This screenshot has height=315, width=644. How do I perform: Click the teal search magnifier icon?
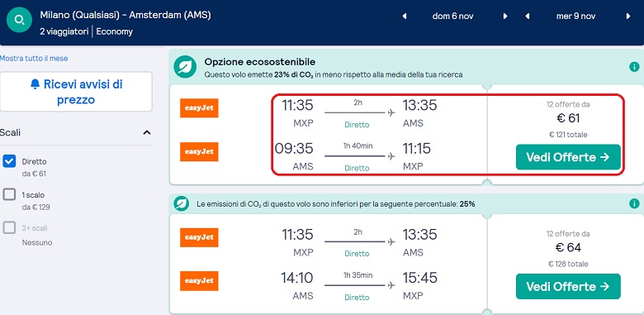pyautogui.click(x=19, y=19)
